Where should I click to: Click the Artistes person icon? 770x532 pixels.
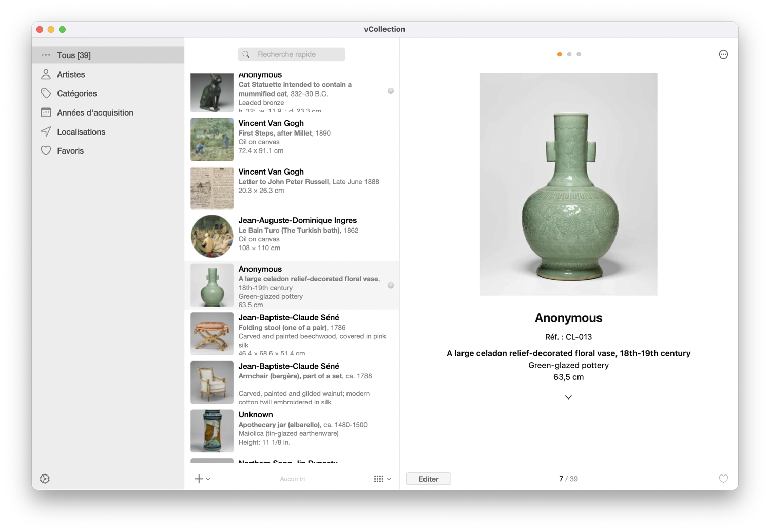(x=46, y=74)
